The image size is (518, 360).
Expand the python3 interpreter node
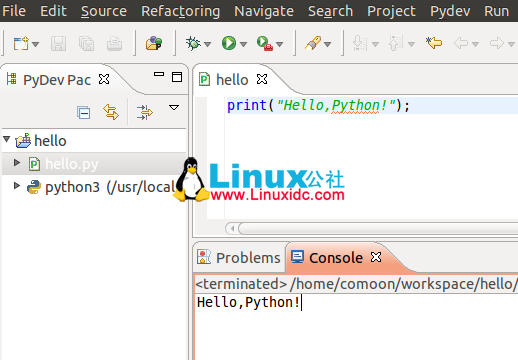coord(17,186)
